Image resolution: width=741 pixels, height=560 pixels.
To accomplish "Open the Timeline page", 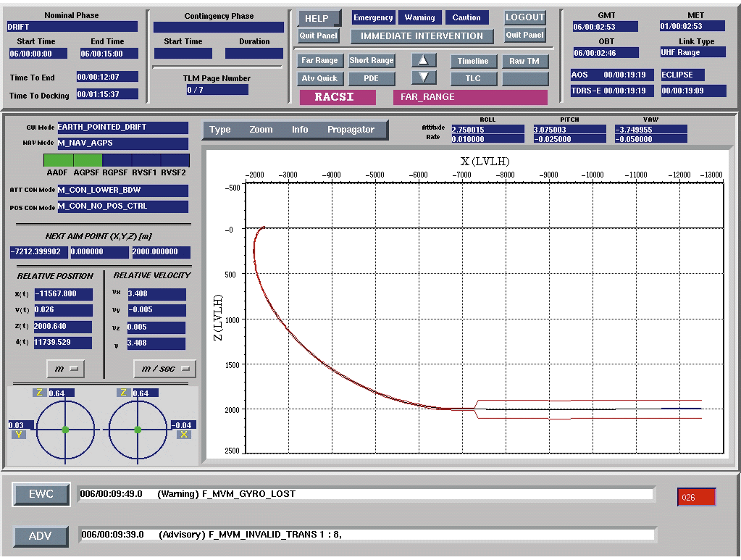I will coord(473,62).
